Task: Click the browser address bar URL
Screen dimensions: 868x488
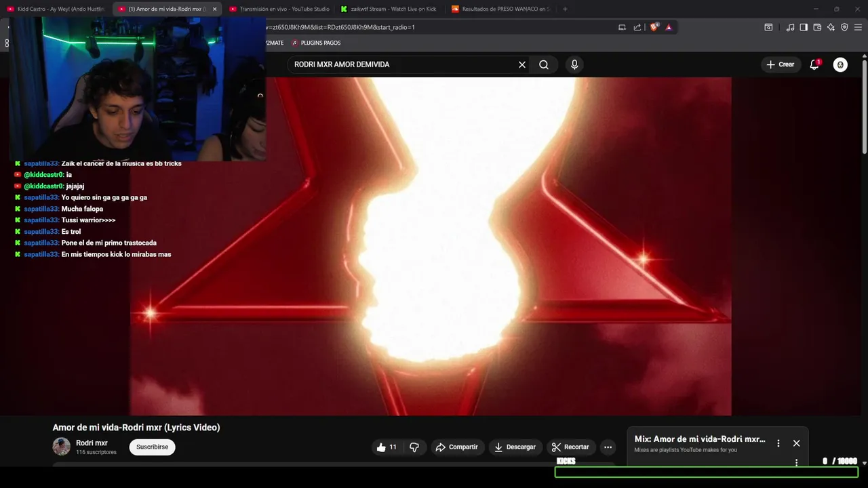Action: coord(339,27)
